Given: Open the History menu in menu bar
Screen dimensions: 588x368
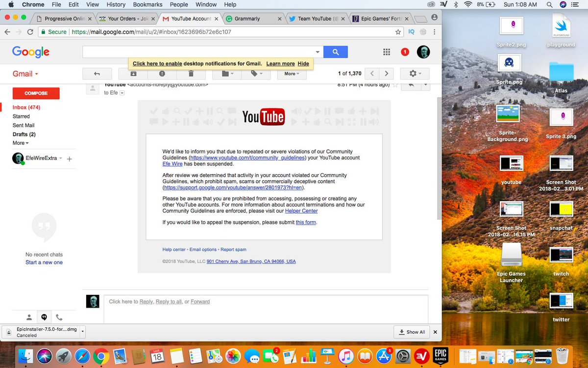Looking at the screenshot, I should pyautogui.click(x=116, y=4).
